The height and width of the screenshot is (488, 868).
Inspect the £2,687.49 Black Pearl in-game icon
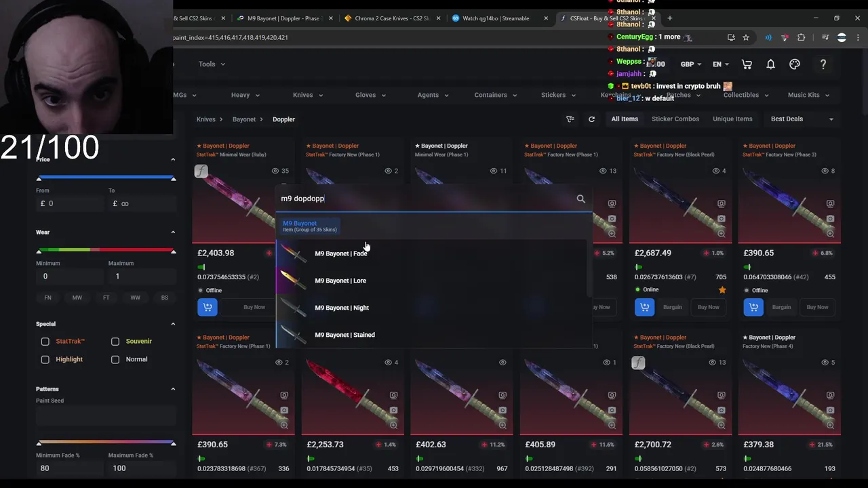click(721, 203)
